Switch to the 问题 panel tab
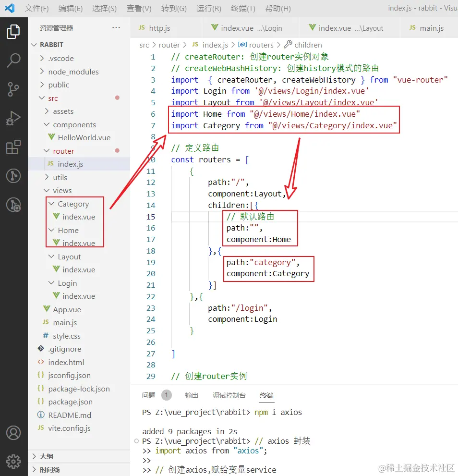The width and height of the screenshot is (458, 476). [x=149, y=395]
